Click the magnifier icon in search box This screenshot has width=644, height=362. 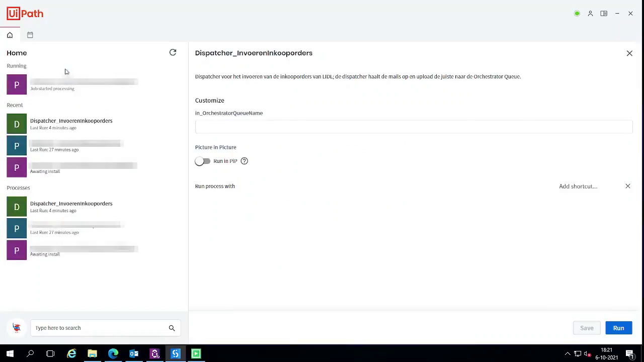click(x=172, y=328)
